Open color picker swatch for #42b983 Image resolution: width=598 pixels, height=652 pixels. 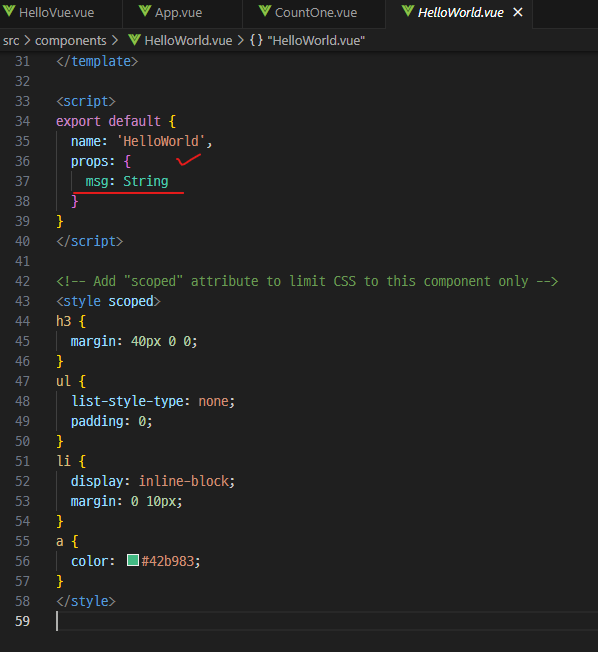point(133,560)
